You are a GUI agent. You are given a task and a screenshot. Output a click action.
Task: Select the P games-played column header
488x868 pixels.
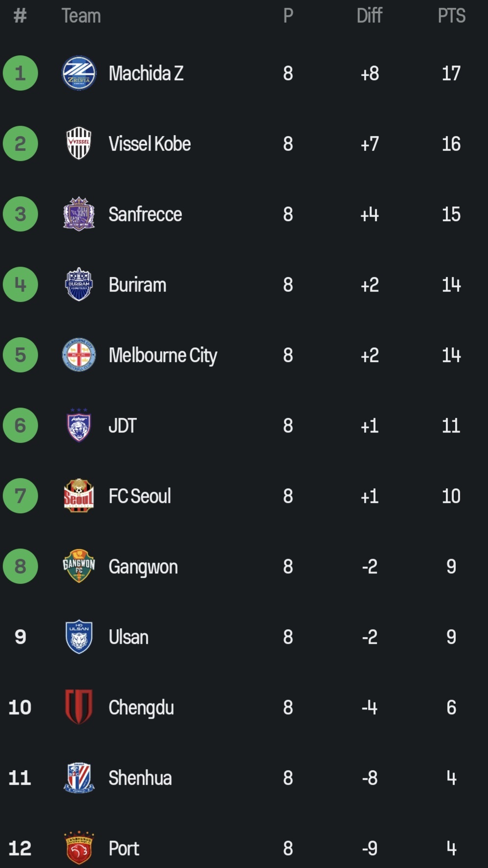(288, 16)
